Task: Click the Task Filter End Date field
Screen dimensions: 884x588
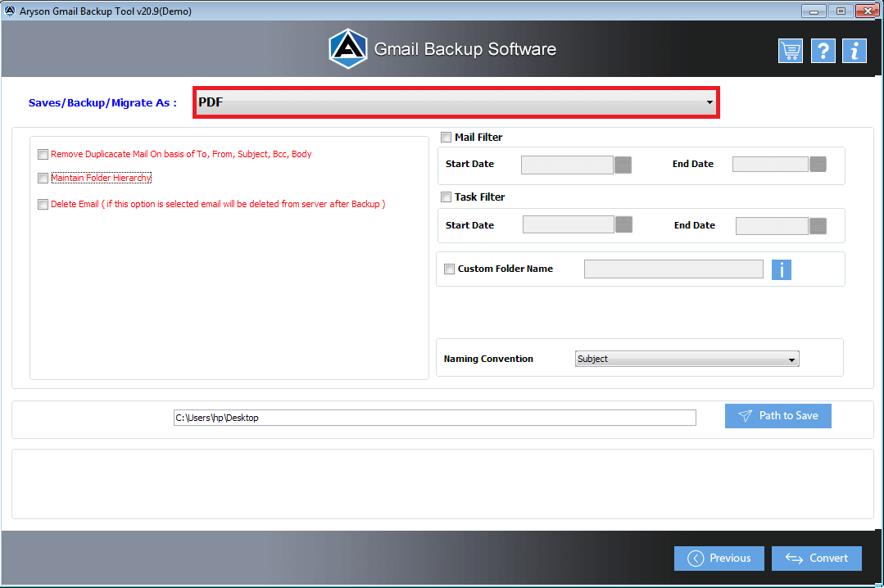Action: [x=772, y=225]
